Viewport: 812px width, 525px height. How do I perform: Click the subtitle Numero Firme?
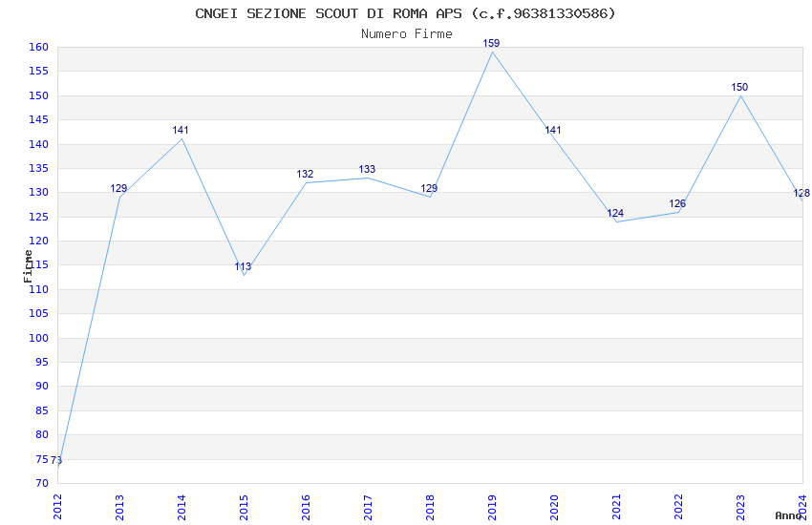click(x=407, y=34)
